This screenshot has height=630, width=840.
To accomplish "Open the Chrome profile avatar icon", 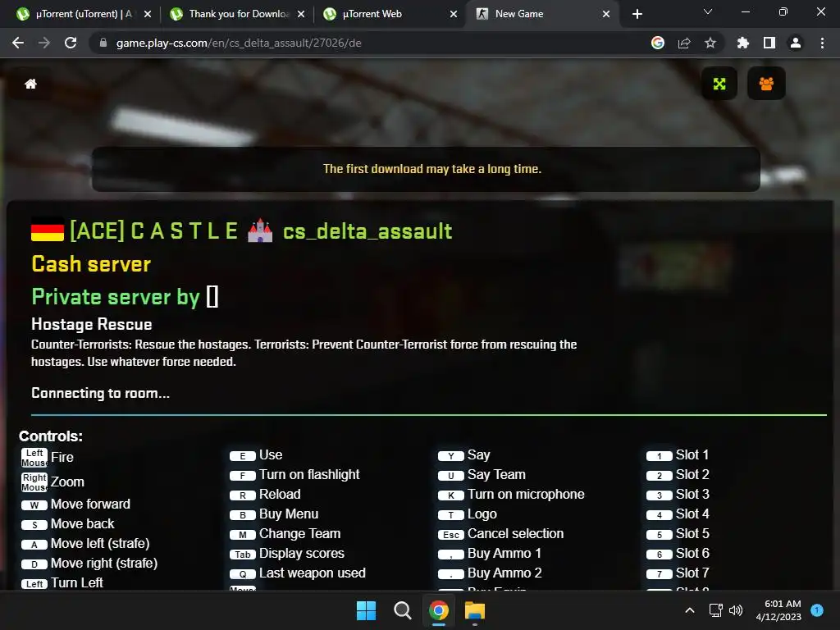I will [x=796, y=43].
